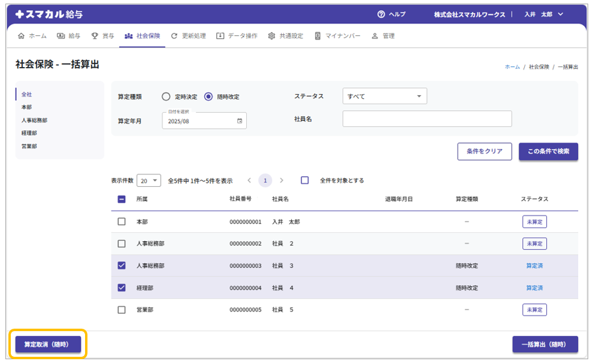Enable the 全件を対象とする checkbox
The width and height of the screenshot is (593, 364).
305,180
